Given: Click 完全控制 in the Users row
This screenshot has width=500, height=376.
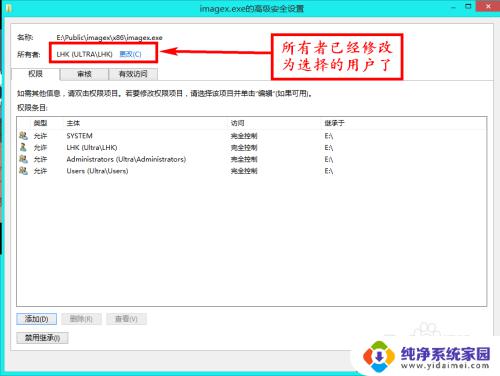Looking at the screenshot, I should point(244,171).
